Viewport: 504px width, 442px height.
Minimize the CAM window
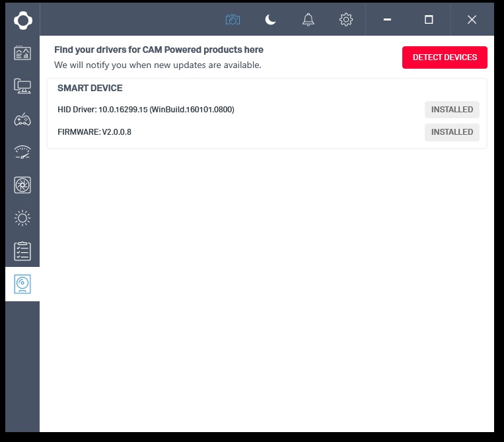[x=387, y=20]
